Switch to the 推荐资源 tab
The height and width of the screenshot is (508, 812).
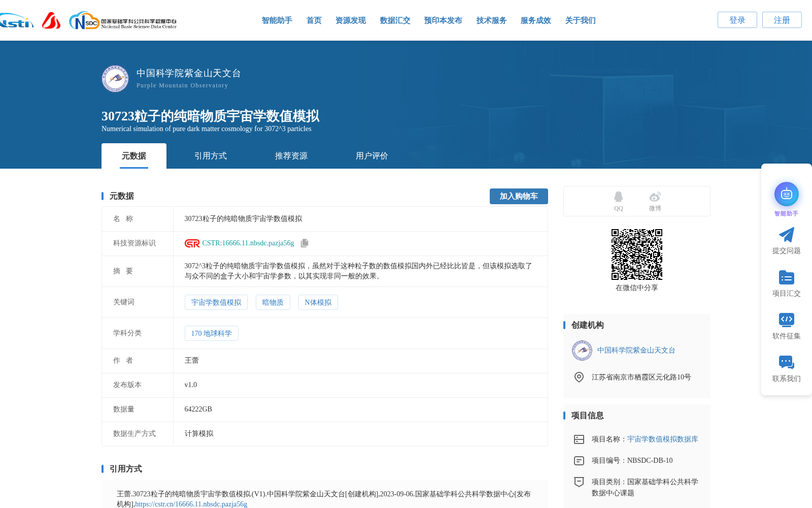point(291,156)
